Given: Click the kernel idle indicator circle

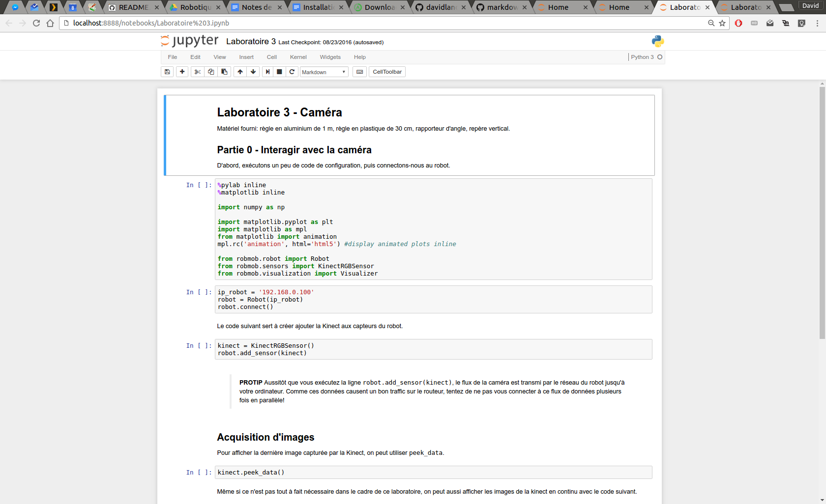Looking at the screenshot, I should tap(660, 57).
